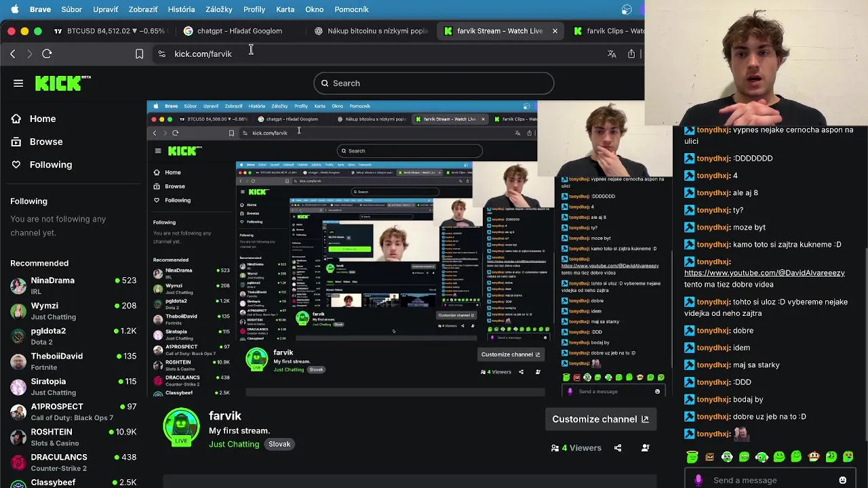Click the streamer name farvik
The image size is (868, 488).
pos(225,416)
